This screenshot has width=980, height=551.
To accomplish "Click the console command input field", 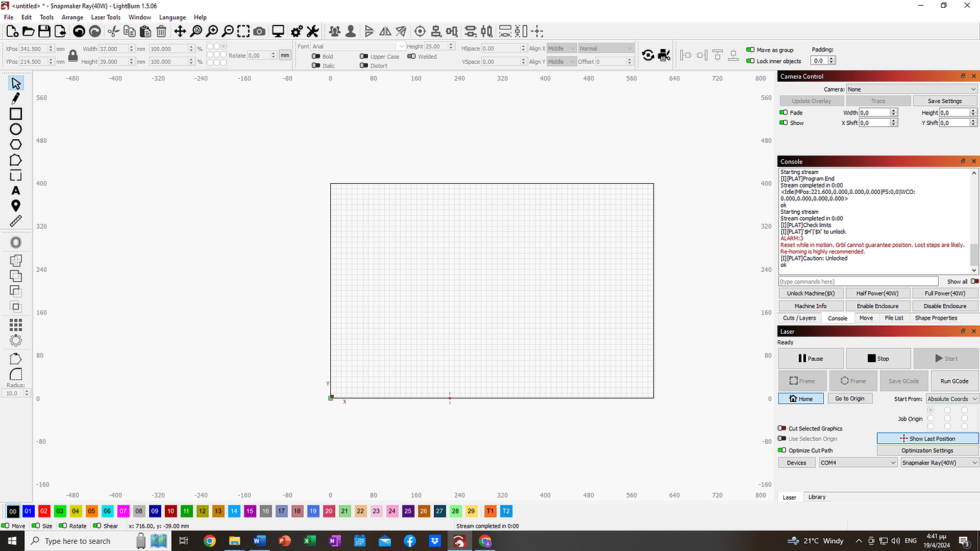I will tap(859, 281).
